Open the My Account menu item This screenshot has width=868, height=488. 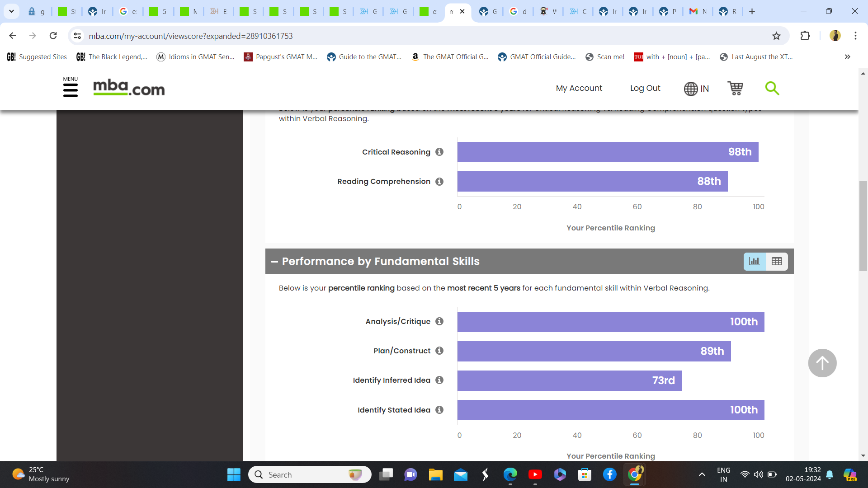(x=579, y=88)
